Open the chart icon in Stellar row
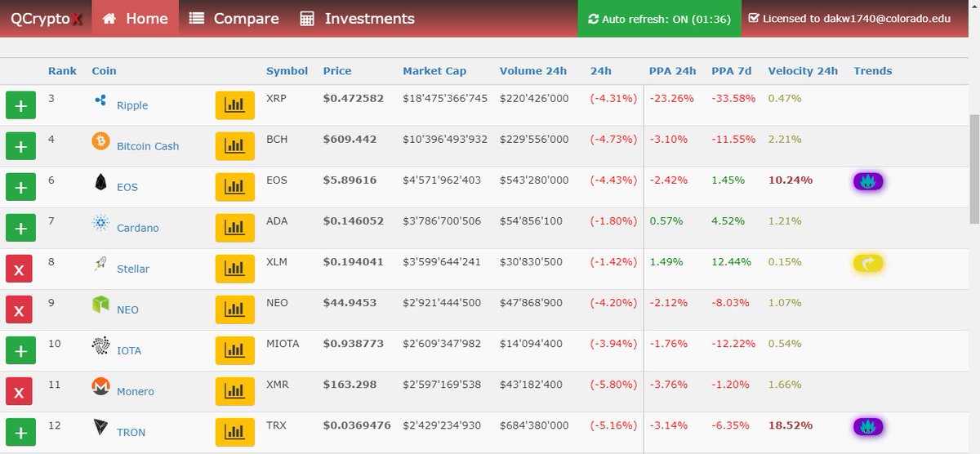 click(x=234, y=269)
